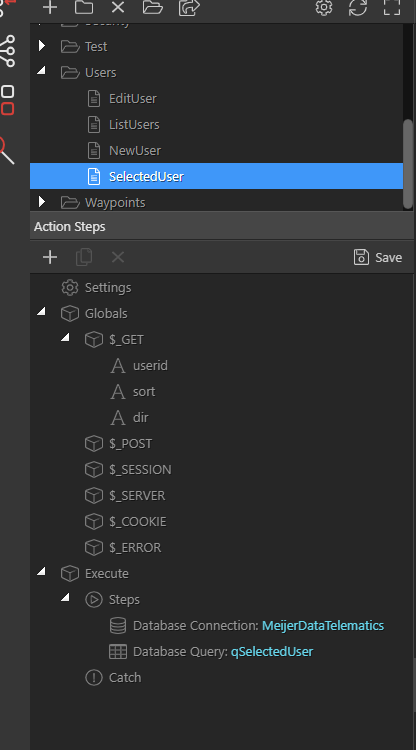Add a new action step with plus icon
Image resolution: width=416 pixels, height=750 pixels.
pos(50,257)
